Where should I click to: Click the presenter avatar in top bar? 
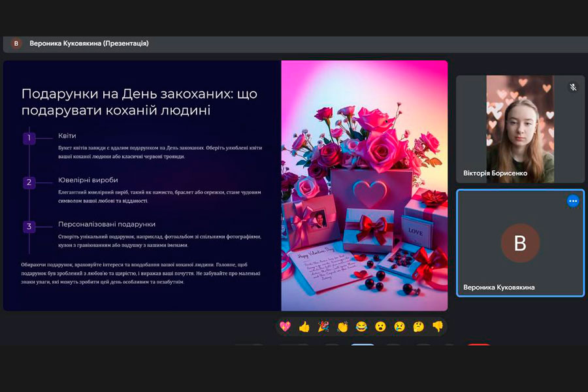pos(16,44)
